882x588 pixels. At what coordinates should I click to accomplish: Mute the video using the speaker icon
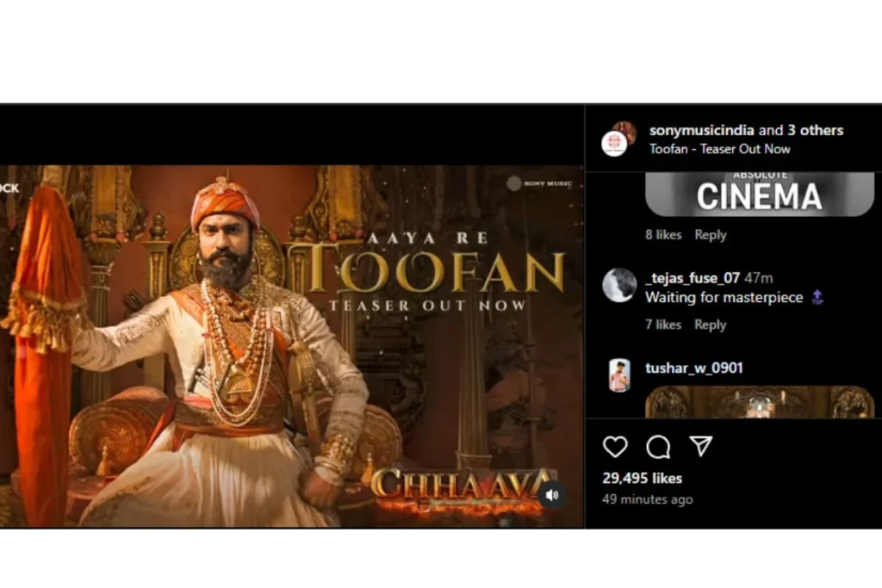point(552,495)
